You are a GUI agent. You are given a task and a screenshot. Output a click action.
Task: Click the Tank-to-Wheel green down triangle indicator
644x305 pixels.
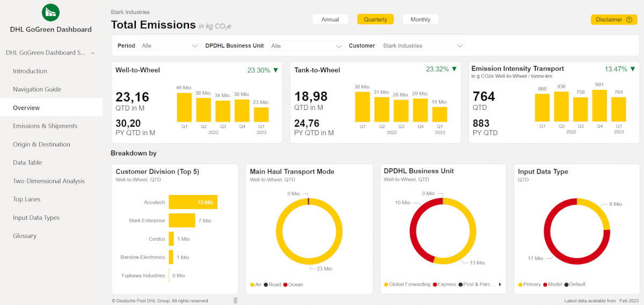click(454, 70)
